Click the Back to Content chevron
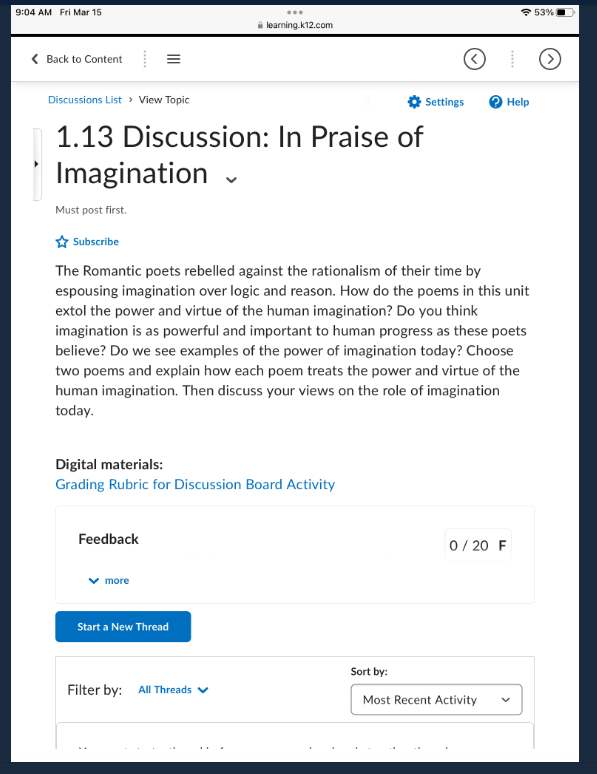 click(35, 59)
